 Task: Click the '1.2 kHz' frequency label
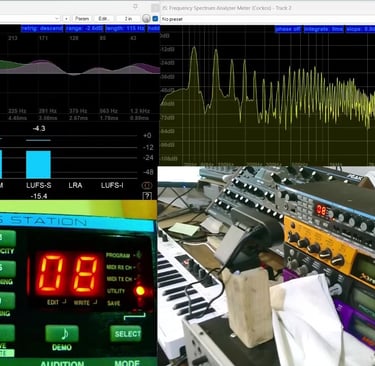tap(139, 111)
